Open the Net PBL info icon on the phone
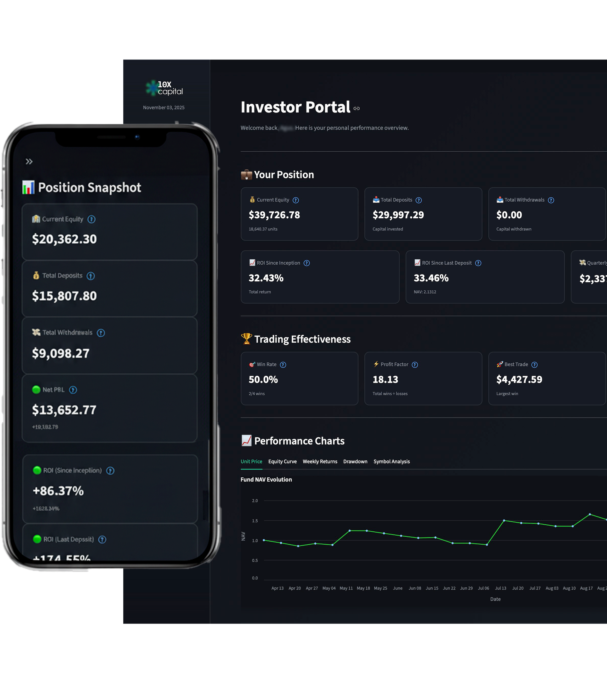The width and height of the screenshot is (607, 700). coord(73,390)
